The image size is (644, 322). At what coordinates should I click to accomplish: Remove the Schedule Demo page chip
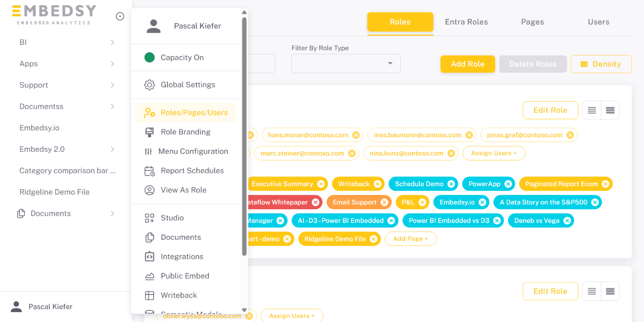(451, 184)
